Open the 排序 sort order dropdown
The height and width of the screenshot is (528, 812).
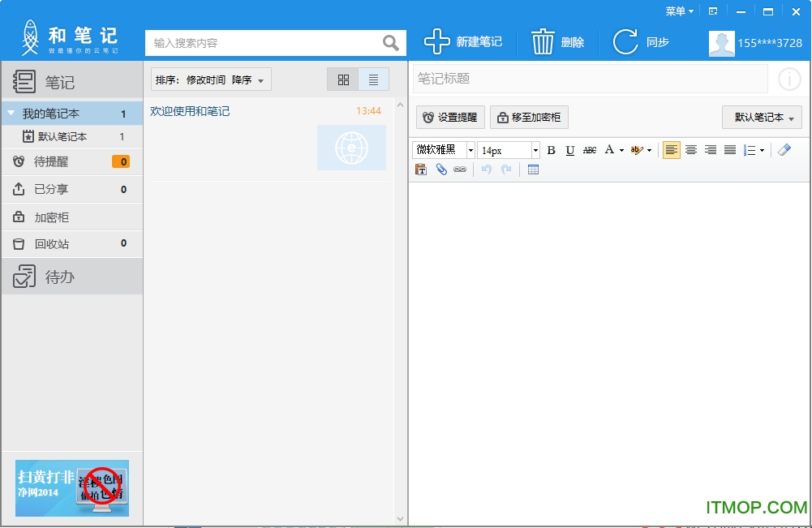click(x=211, y=79)
